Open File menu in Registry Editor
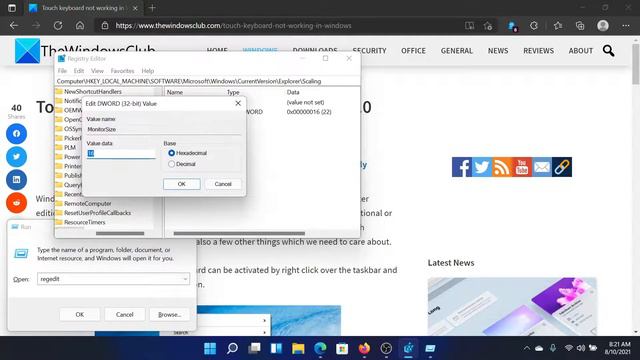This screenshot has width=640, height=360. (62, 71)
